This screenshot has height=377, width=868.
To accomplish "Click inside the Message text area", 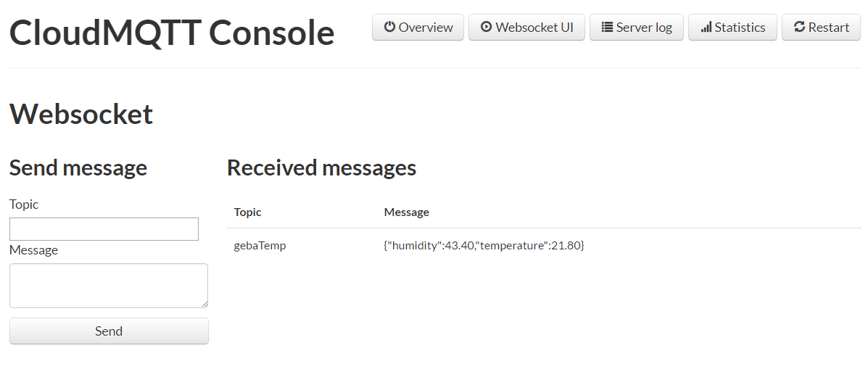I will coord(108,285).
